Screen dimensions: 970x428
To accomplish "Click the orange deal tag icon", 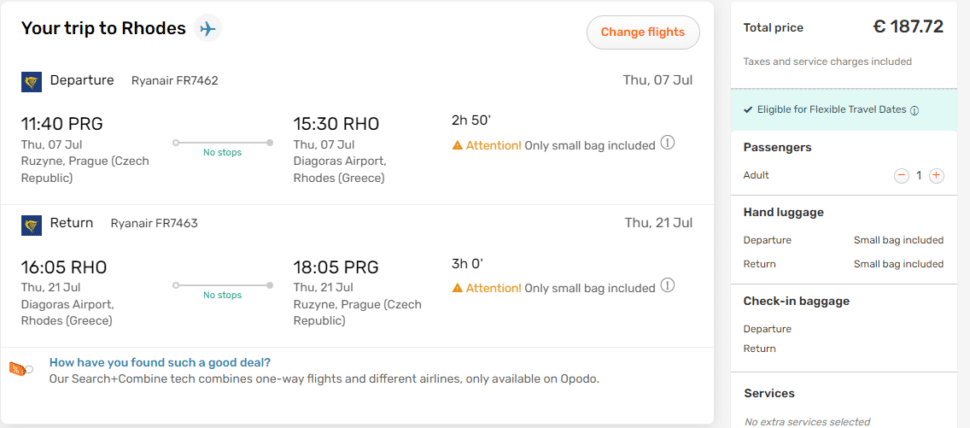I will point(19,369).
